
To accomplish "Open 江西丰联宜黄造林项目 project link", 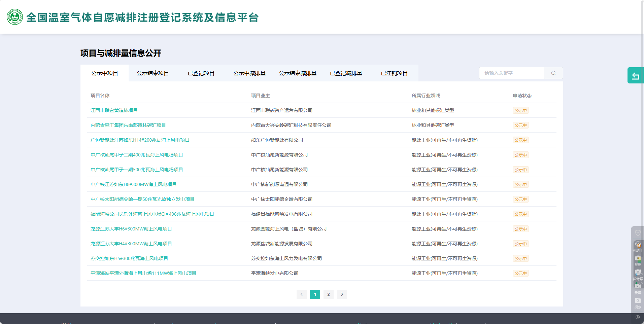I will pyautogui.click(x=114, y=110).
